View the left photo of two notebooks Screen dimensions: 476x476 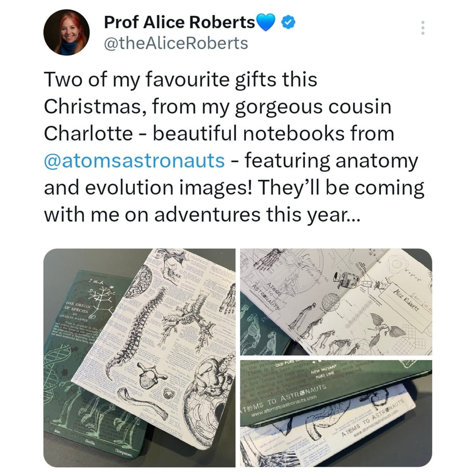140,357
